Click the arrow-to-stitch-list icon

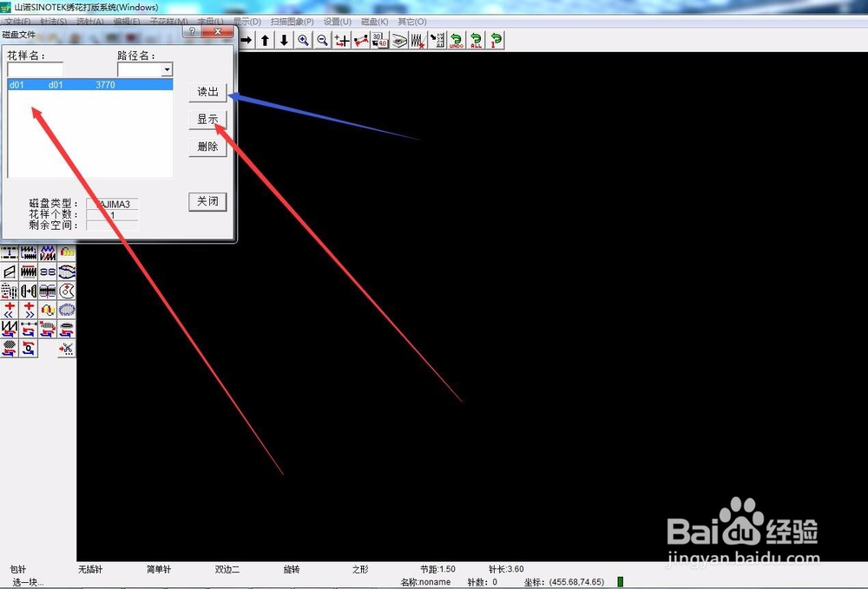437,41
